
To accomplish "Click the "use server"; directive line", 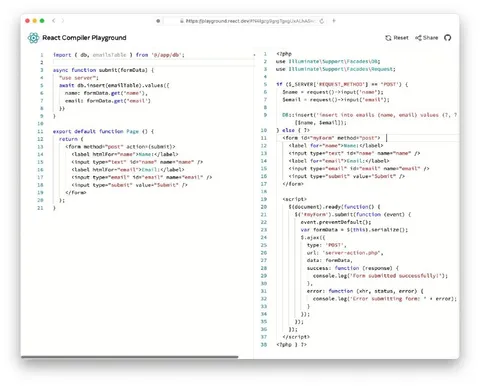I will [x=79, y=78].
